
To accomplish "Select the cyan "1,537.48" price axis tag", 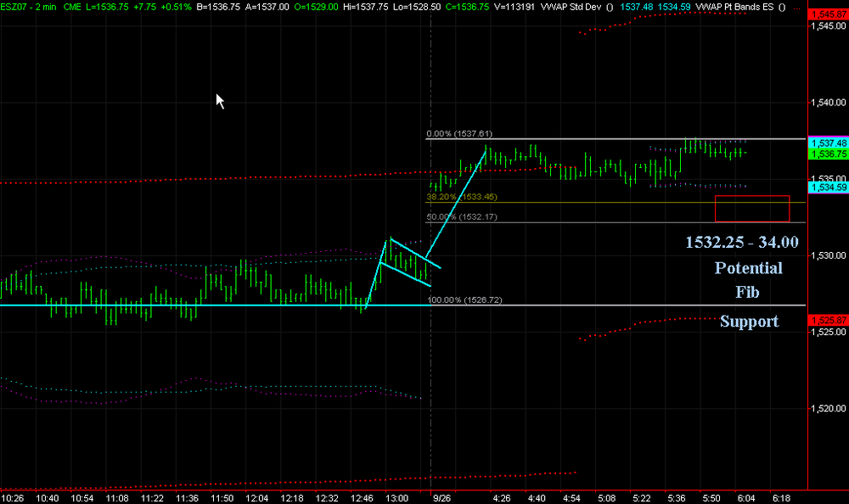I will (x=829, y=143).
